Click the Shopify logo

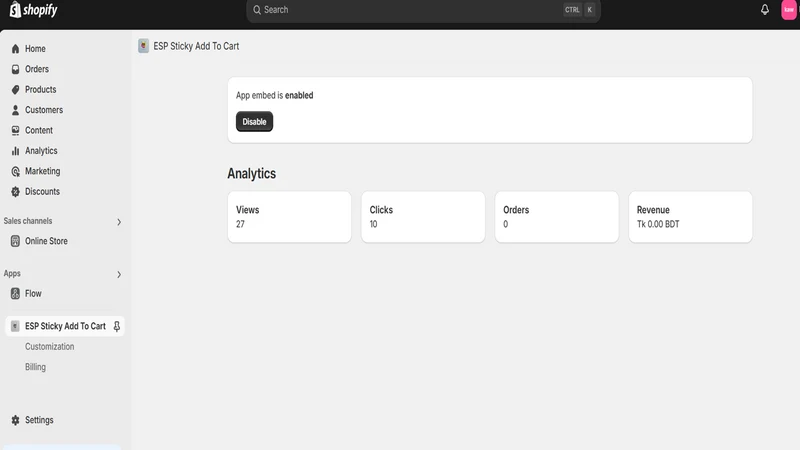34,10
